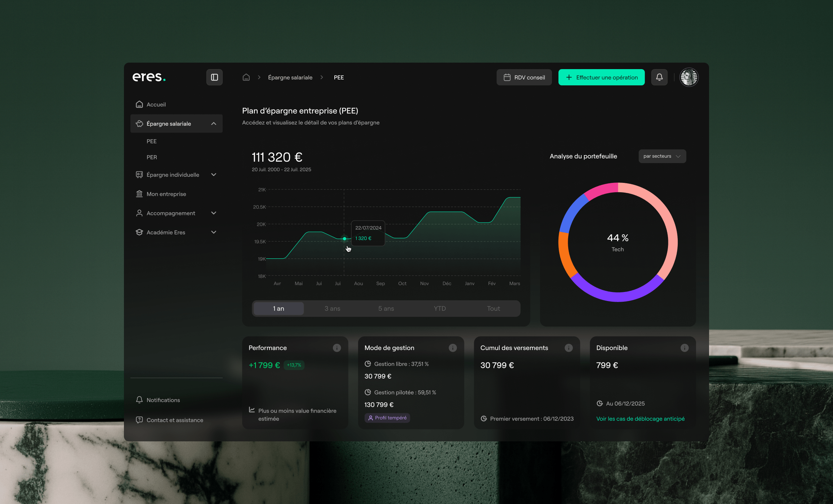Open the notifications bell icon in header
This screenshot has width=833, height=504.
point(659,77)
